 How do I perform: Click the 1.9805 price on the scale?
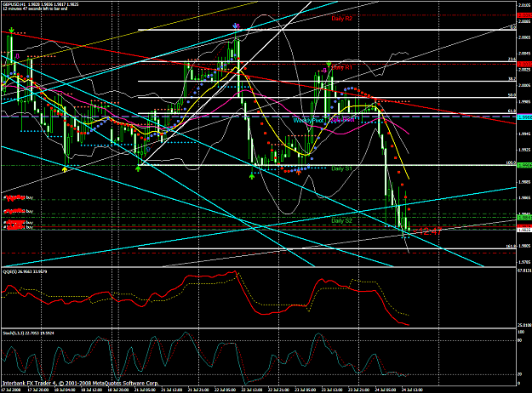coord(524,246)
